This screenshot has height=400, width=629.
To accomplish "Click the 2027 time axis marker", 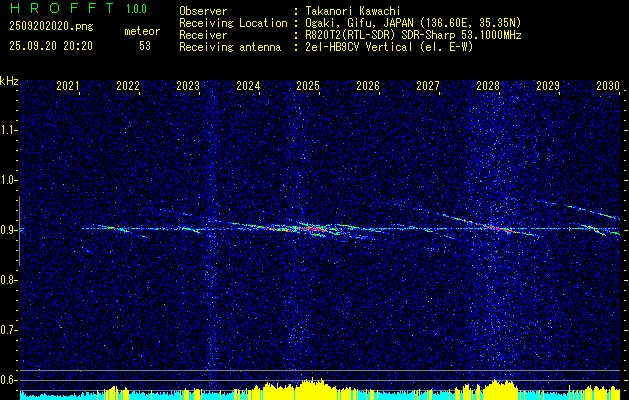I will 428,86.
